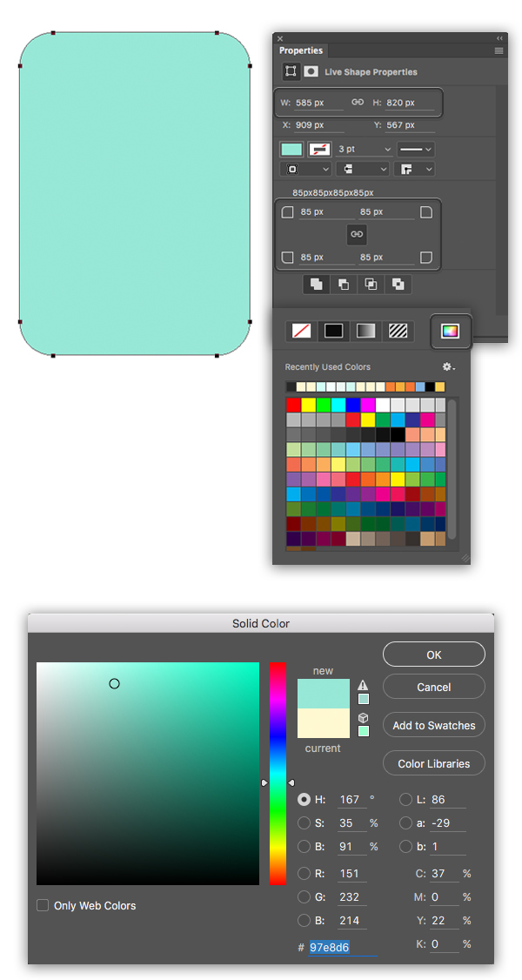Click the bottom-left corner radius icon

(x=287, y=257)
